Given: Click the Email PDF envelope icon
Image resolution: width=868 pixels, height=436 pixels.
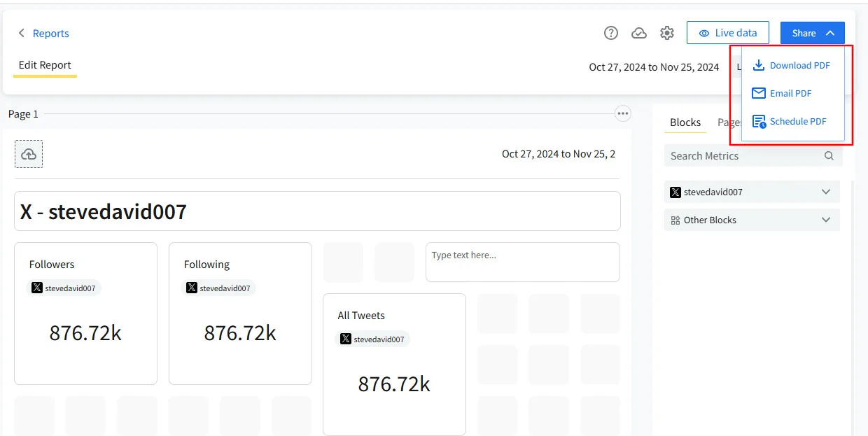Looking at the screenshot, I should coord(759,92).
